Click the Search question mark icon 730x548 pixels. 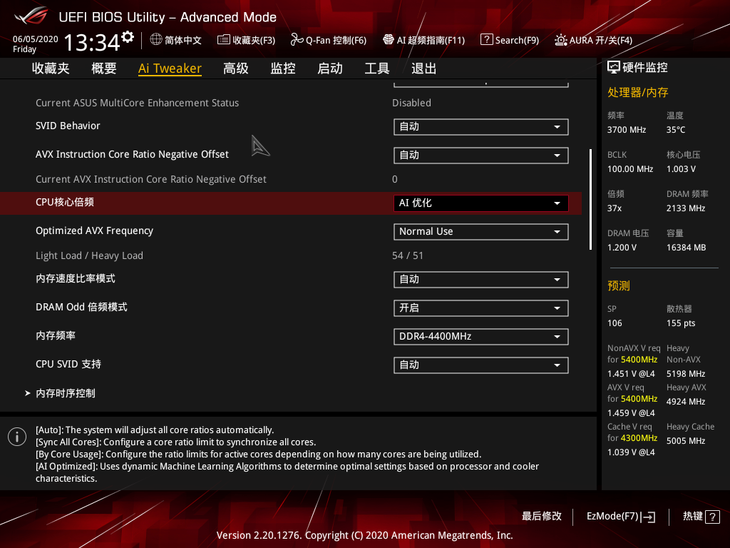pos(487,40)
